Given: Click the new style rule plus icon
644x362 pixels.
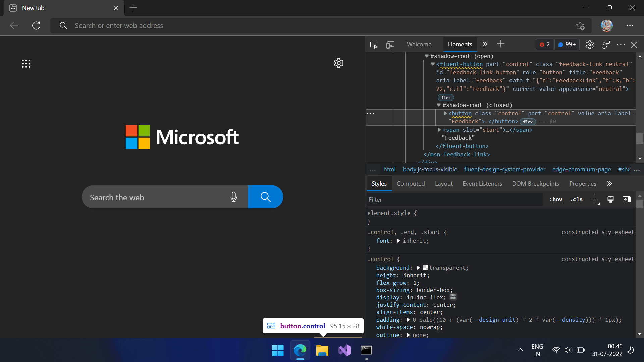Looking at the screenshot, I should [x=594, y=200].
